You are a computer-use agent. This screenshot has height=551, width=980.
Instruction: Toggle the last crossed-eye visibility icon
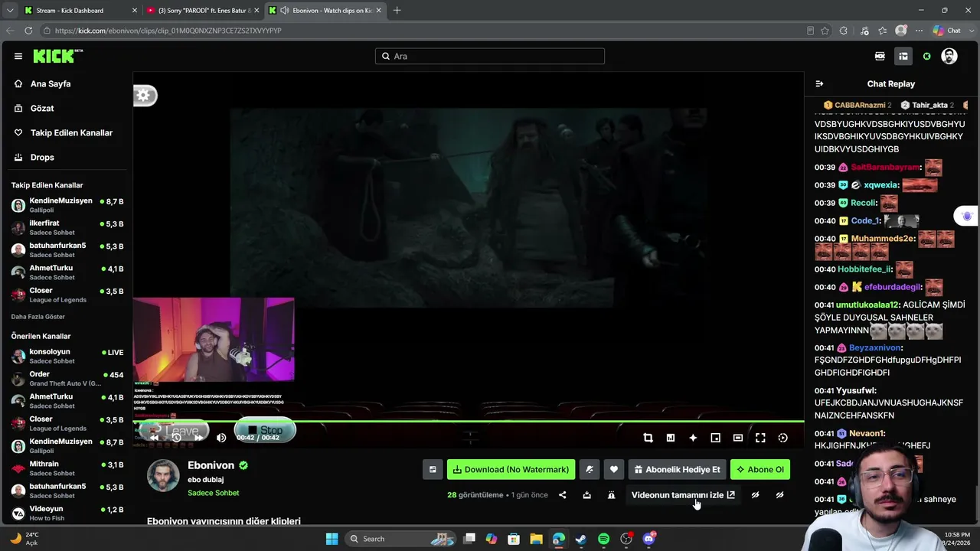click(x=779, y=495)
